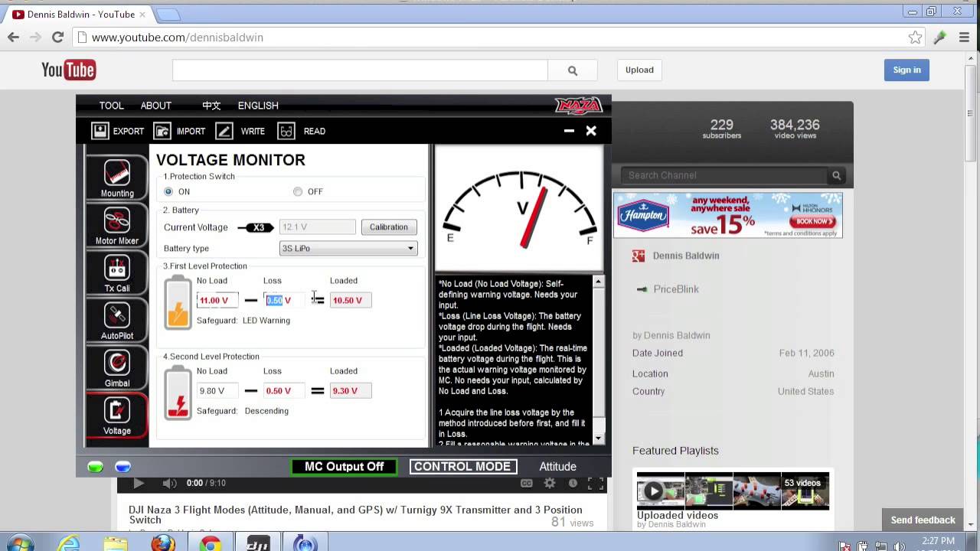Screen dimensions: 980x551
Task: Click the first level No Load voltage field
Action: (217, 300)
